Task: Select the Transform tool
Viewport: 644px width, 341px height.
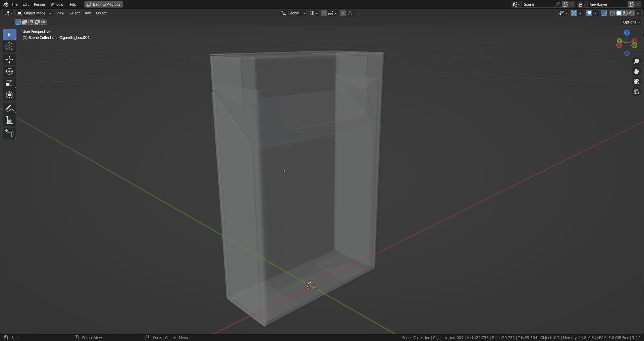Action: click(9, 95)
